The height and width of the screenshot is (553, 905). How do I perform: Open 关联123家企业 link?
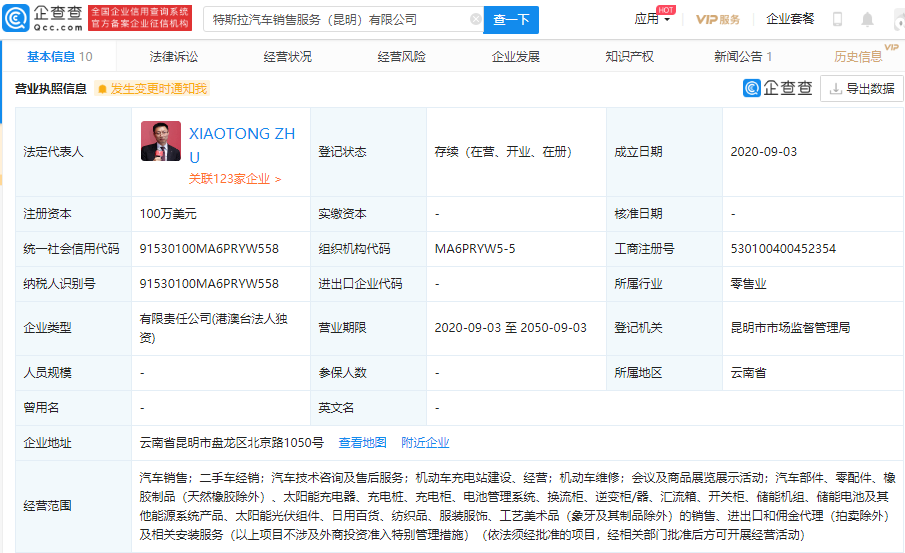coord(235,179)
